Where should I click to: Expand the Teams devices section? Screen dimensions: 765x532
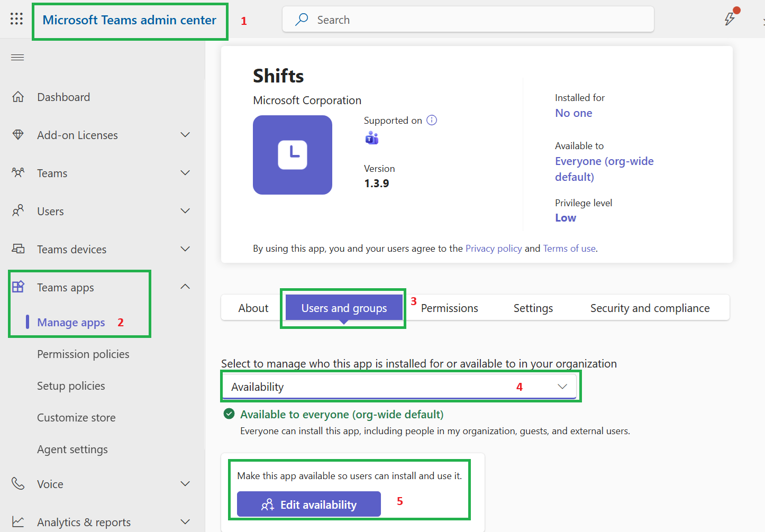pos(185,249)
